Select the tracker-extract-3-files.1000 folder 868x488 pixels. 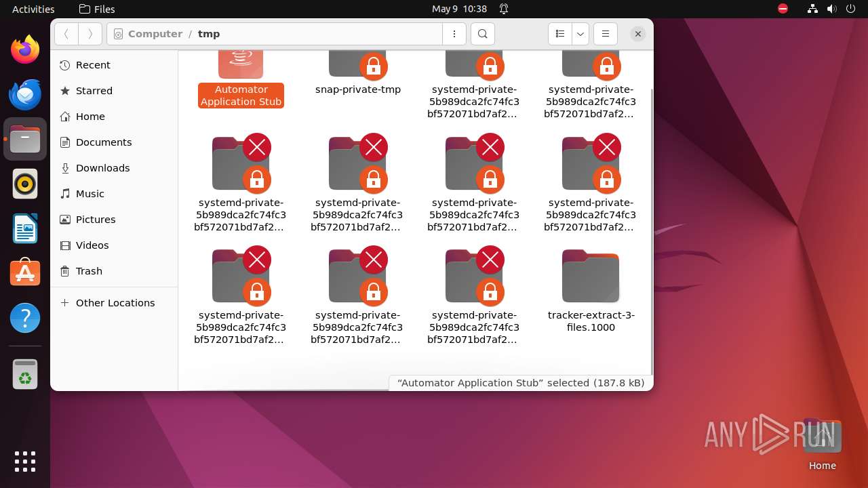point(591,276)
